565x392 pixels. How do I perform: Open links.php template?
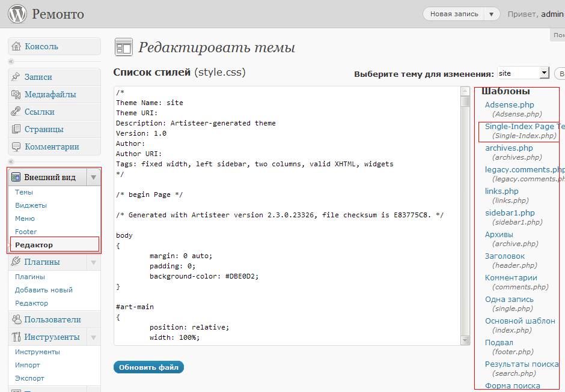tap(501, 191)
